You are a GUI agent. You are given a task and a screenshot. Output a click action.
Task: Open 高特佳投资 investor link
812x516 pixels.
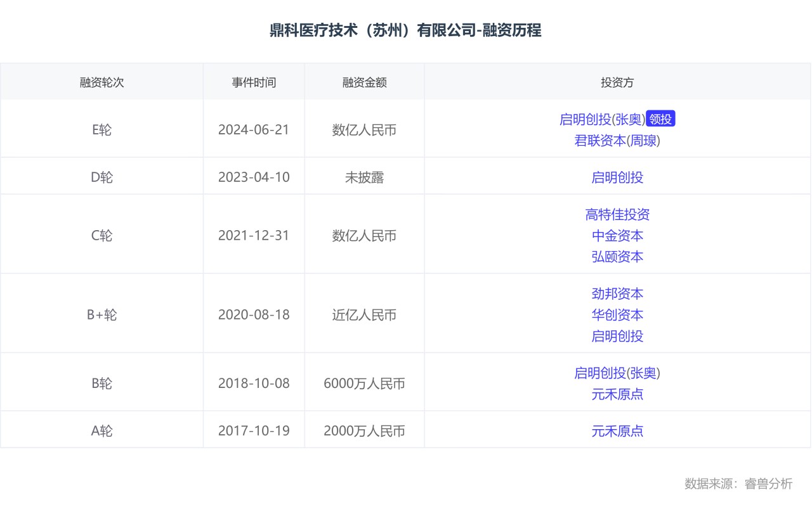pyautogui.click(x=617, y=215)
